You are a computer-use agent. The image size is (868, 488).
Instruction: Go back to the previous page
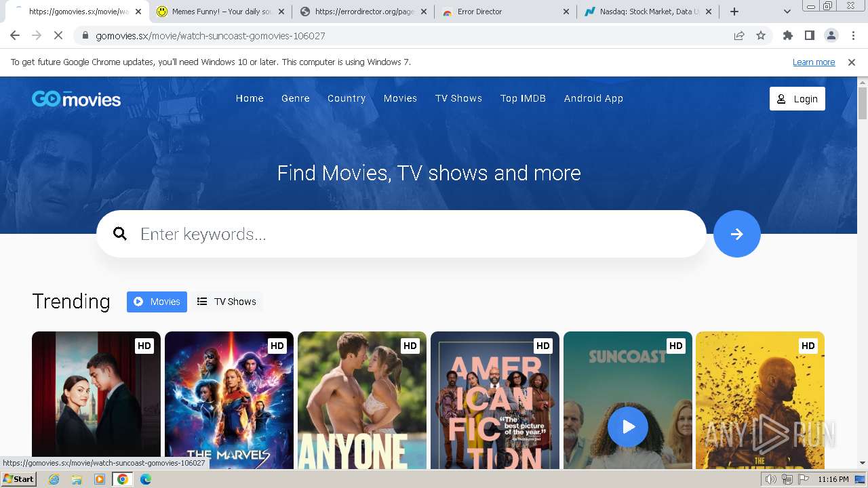click(x=15, y=35)
